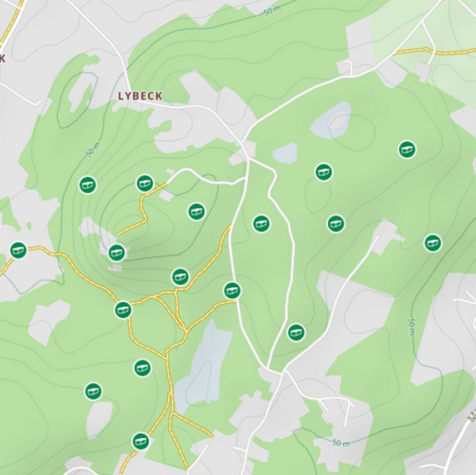476x475 pixels.
Task: Click the LYBECK place label
Action: tap(141, 96)
